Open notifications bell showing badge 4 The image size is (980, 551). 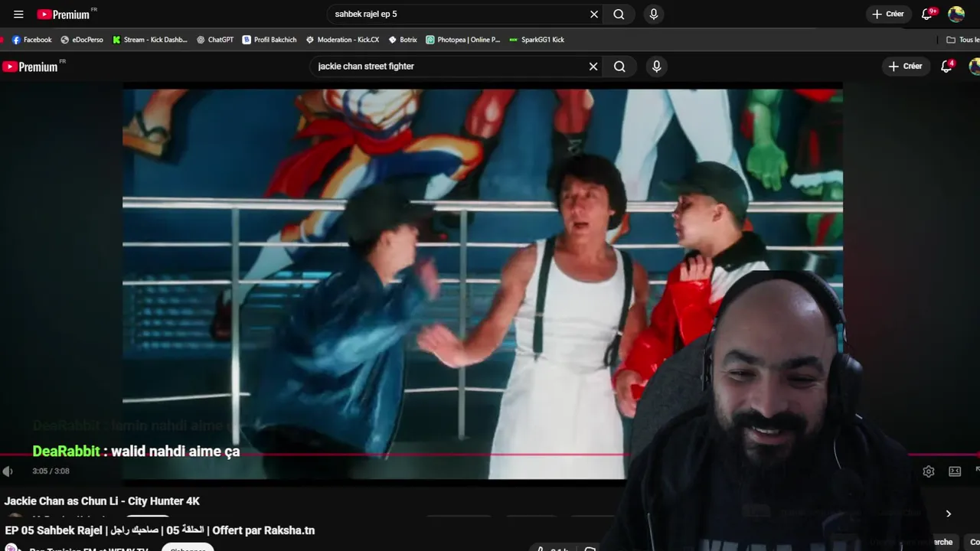(x=947, y=67)
